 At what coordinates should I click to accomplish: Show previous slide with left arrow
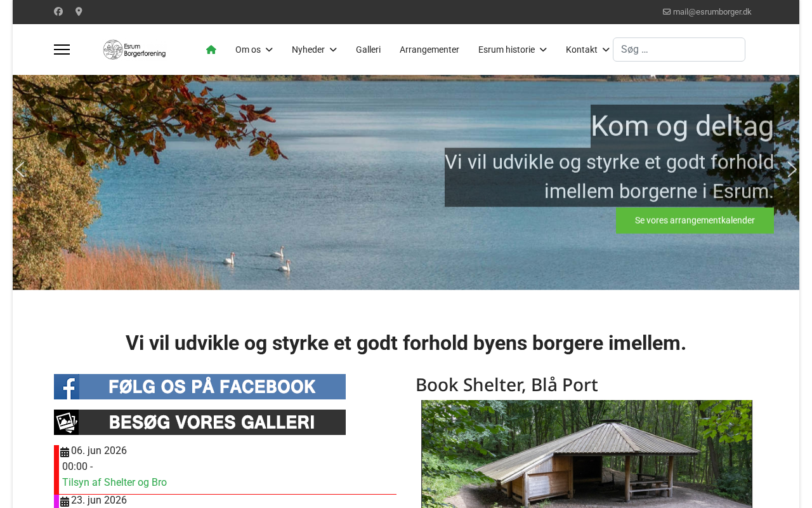tap(20, 170)
